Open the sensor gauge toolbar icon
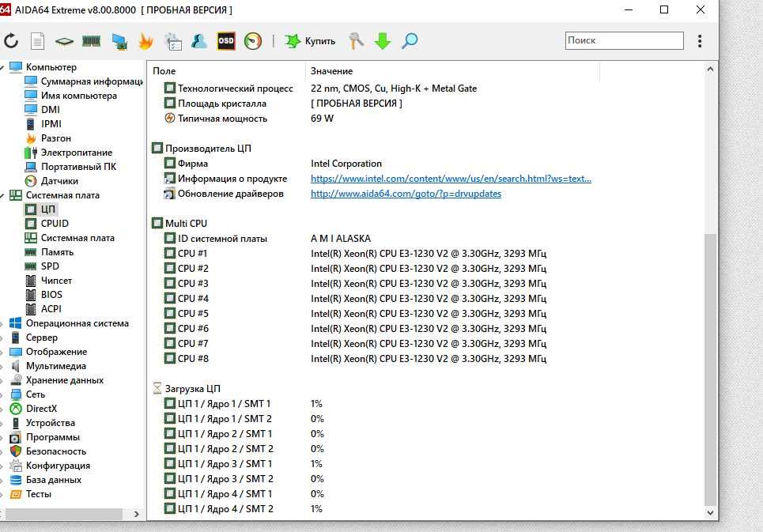This screenshot has height=532, width=763. (252, 41)
